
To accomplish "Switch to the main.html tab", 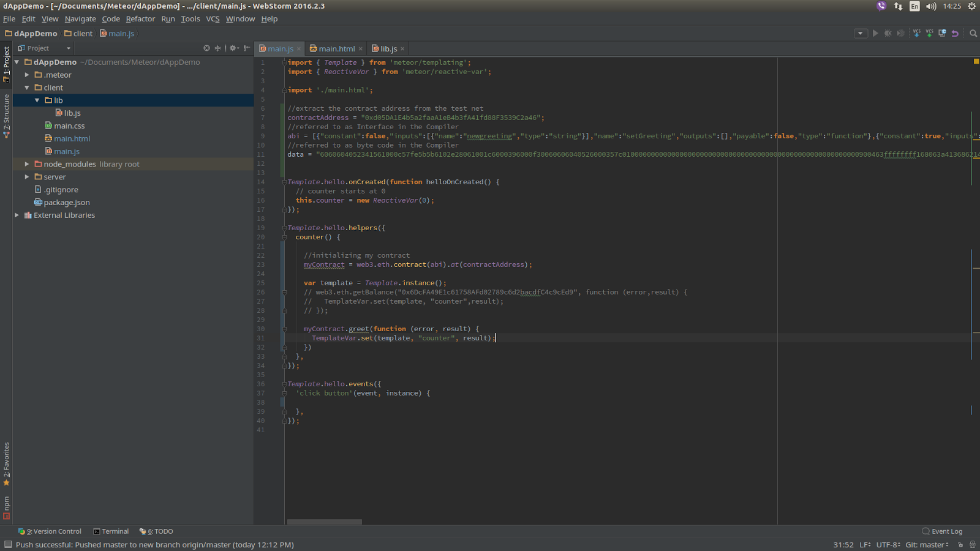I will tap(336, 49).
